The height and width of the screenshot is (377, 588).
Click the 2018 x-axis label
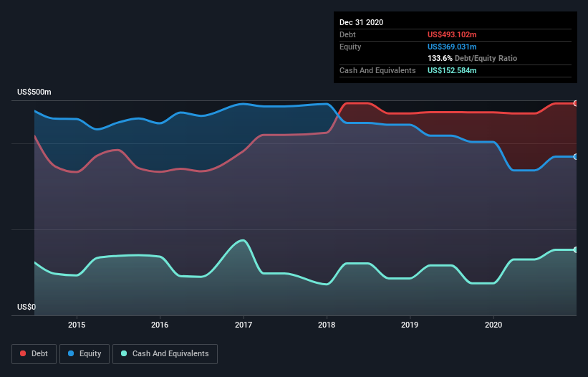pyautogui.click(x=327, y=325)
